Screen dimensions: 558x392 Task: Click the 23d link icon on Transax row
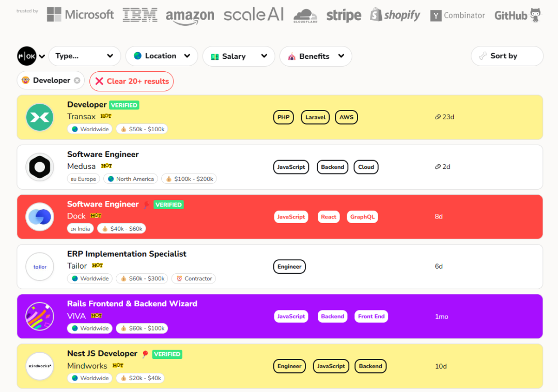[438, 117]
